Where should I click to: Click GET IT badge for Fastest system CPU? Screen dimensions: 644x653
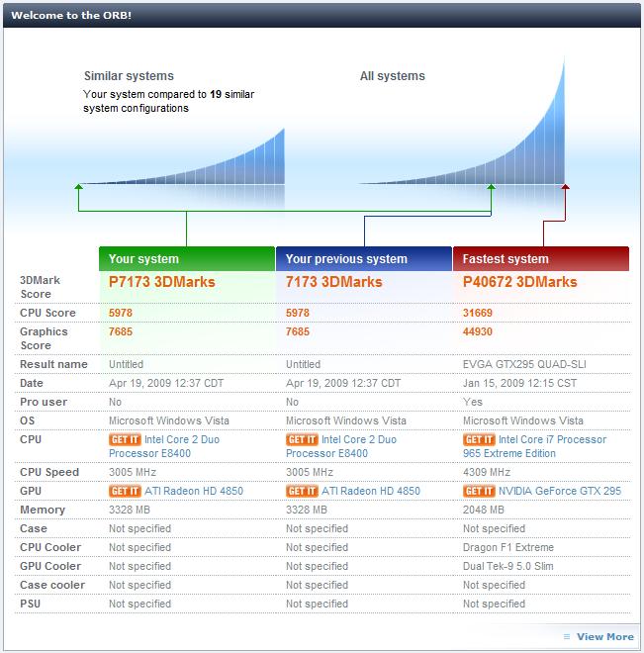point(479,439)
